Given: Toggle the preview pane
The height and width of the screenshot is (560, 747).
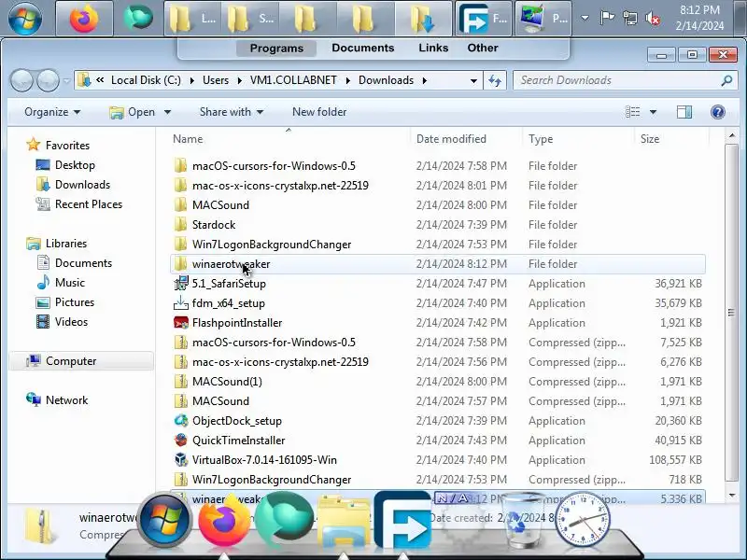Looking at the screenshot, I should (x=684, y=112).
